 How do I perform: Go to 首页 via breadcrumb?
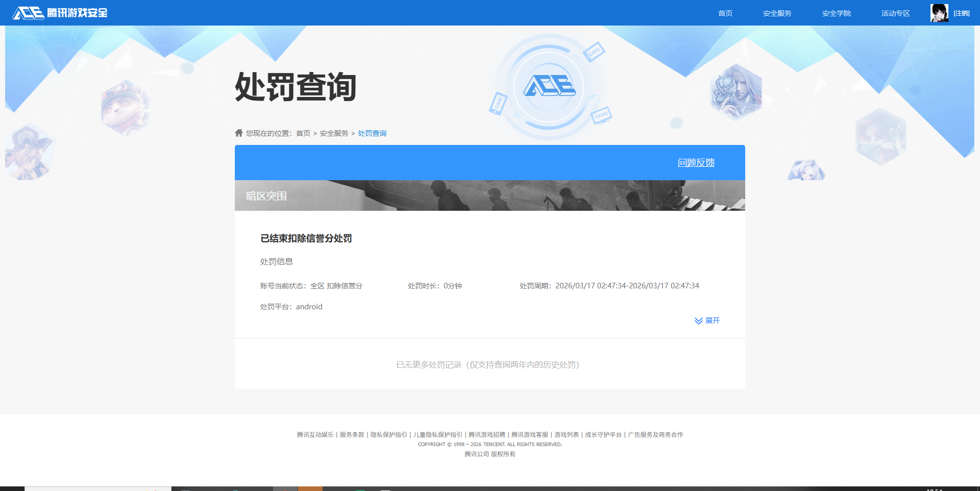coord(303,133)
